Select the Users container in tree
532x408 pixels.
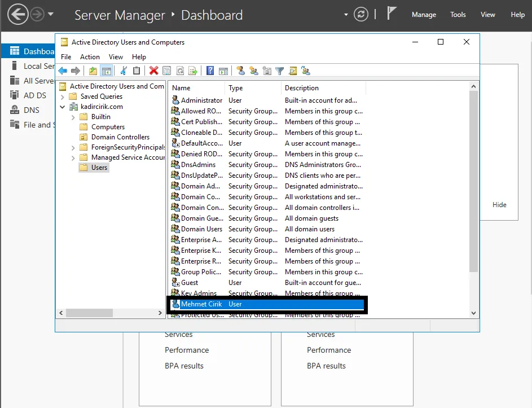click(94, 168)
